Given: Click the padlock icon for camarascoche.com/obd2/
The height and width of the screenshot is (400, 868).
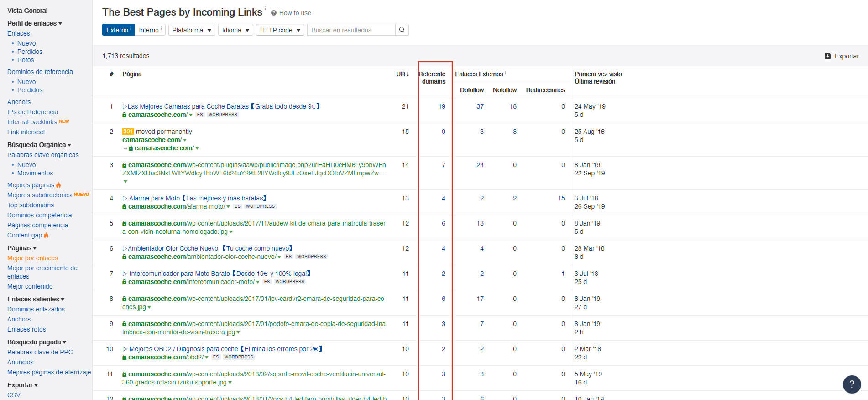Looking at the screenshot, I should click(125, 357).
